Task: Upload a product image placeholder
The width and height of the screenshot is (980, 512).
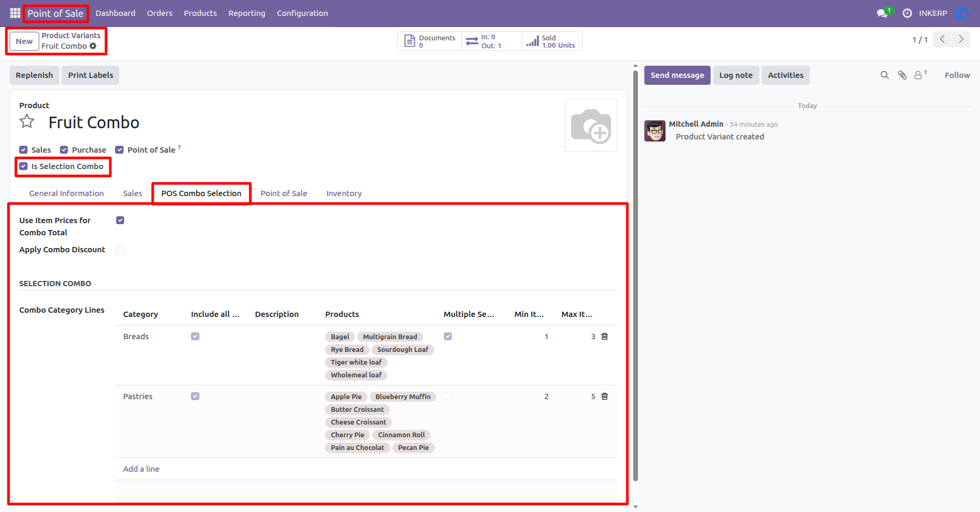Action: [x=591, y=126]
